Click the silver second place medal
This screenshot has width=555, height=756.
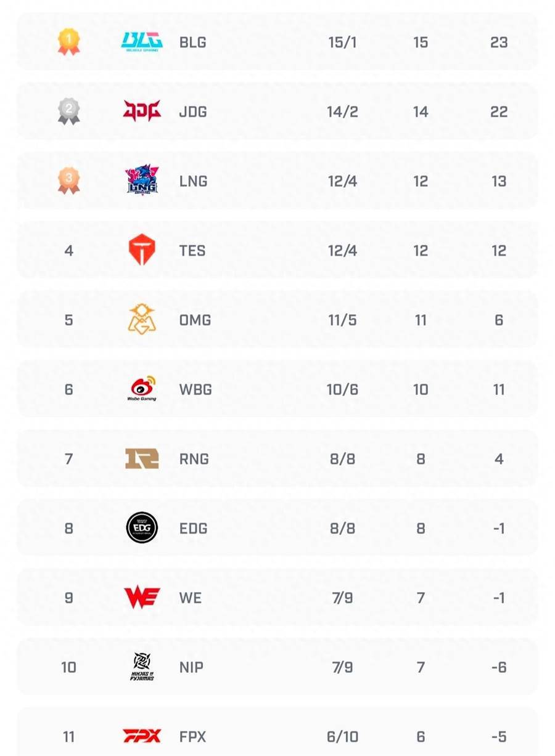[69, 112]
